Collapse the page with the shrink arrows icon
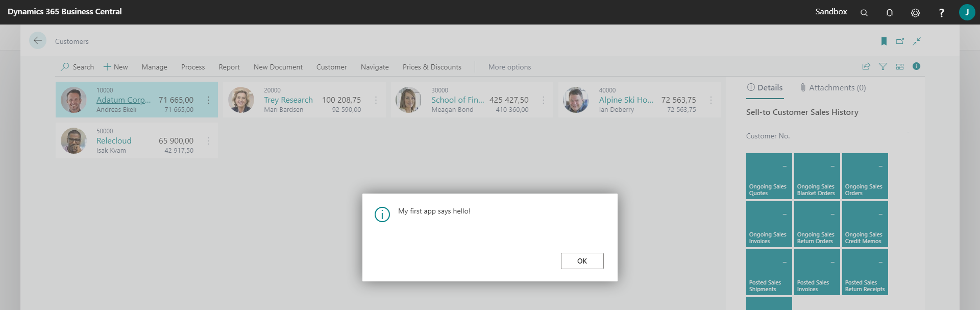Screen dimensions: 980x310 (x=917, y=41)
